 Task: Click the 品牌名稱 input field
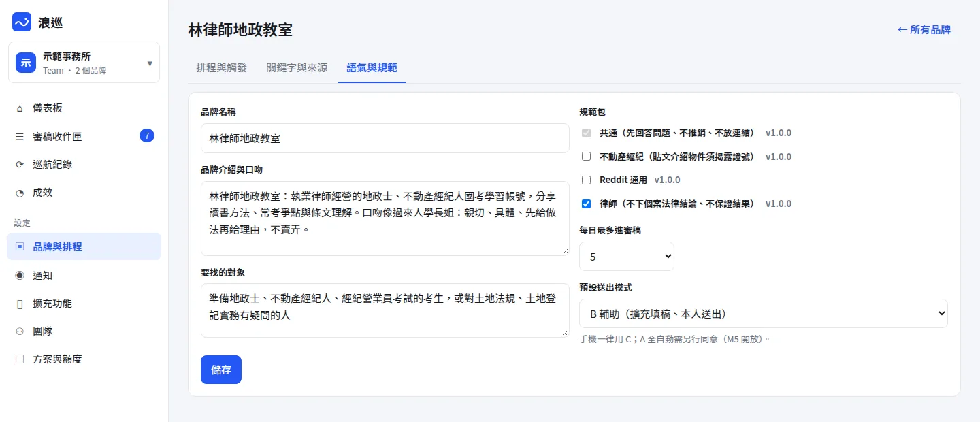pyautogui.click(x=385, y=138)
